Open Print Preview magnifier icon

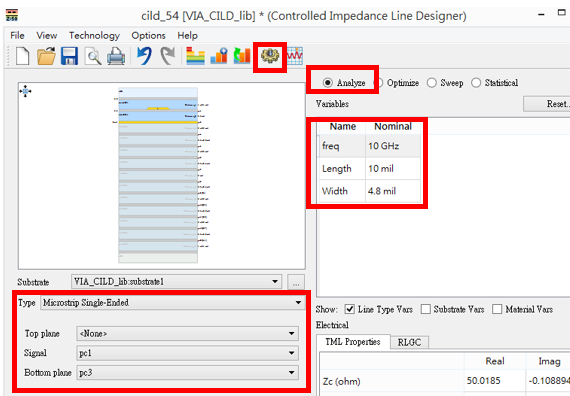93,56
